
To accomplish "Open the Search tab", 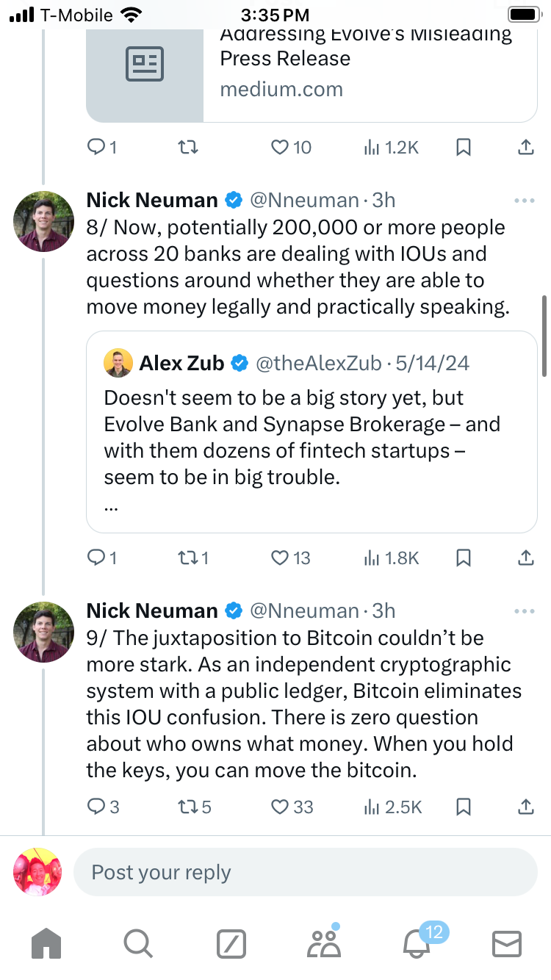I will point(138,943).
